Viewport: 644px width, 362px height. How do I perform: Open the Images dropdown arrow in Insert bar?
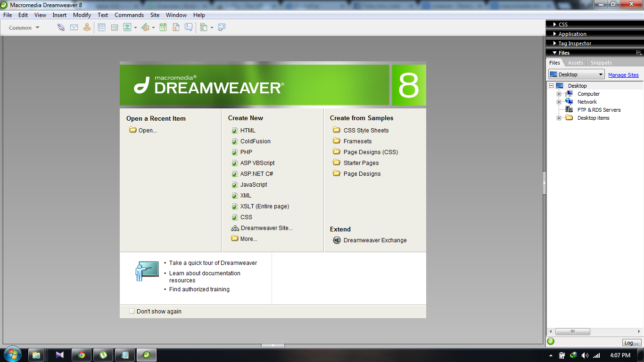[x=135, y=28]
